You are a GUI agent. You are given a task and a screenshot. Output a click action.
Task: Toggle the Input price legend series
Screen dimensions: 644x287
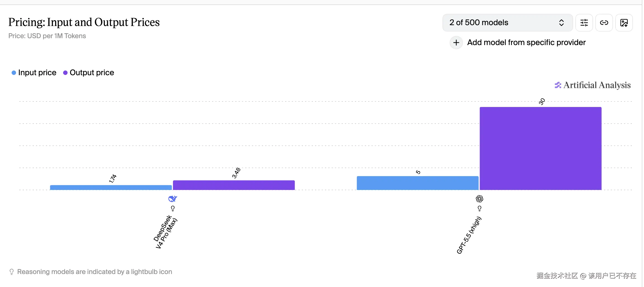click(x=37, y=73)
